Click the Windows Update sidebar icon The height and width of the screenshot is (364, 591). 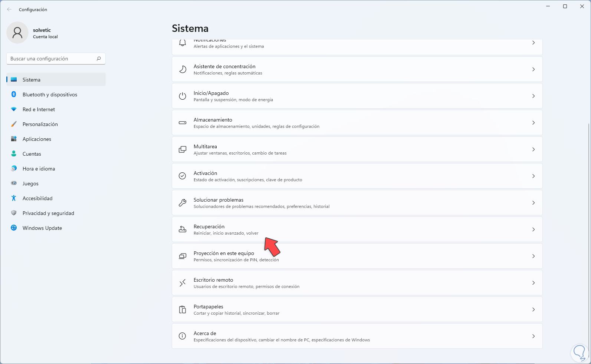point(14,228)
